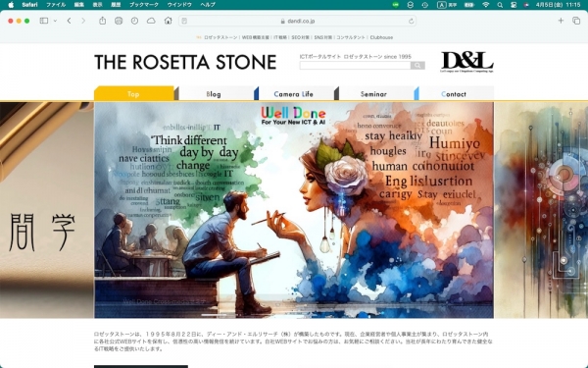Open the Wi-Fi status menu

486,5
